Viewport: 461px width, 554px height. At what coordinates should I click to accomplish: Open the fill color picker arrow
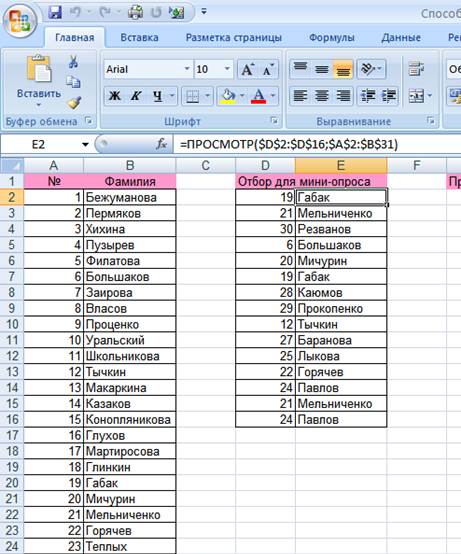[x=242, y=96]
